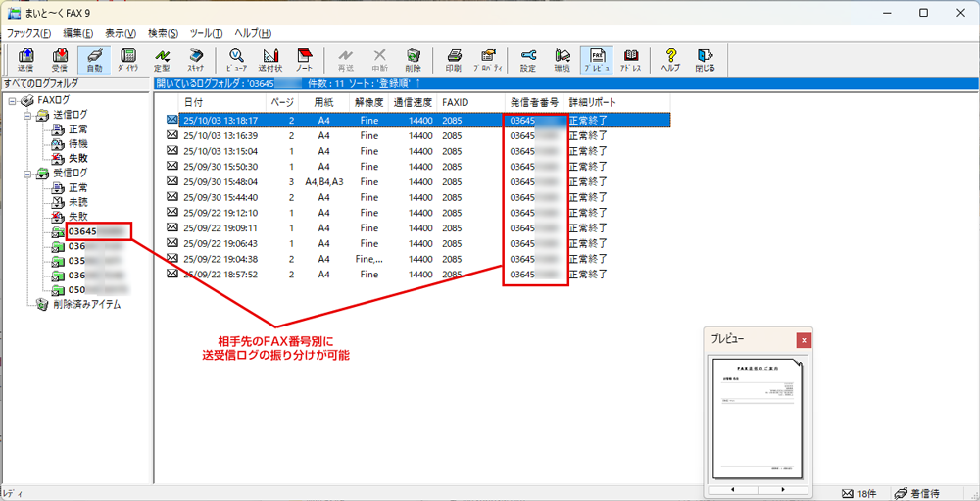Open the ファックス(F) menu
Viewport: 980px width, 501px height.
point(29,33)
